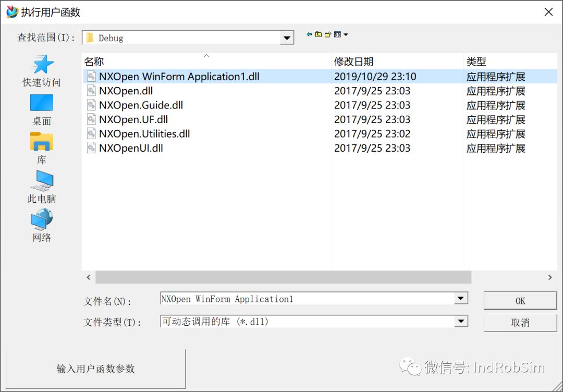Click the 输入用户函数参数 button

pyautogui.click(x=95, y=369)
